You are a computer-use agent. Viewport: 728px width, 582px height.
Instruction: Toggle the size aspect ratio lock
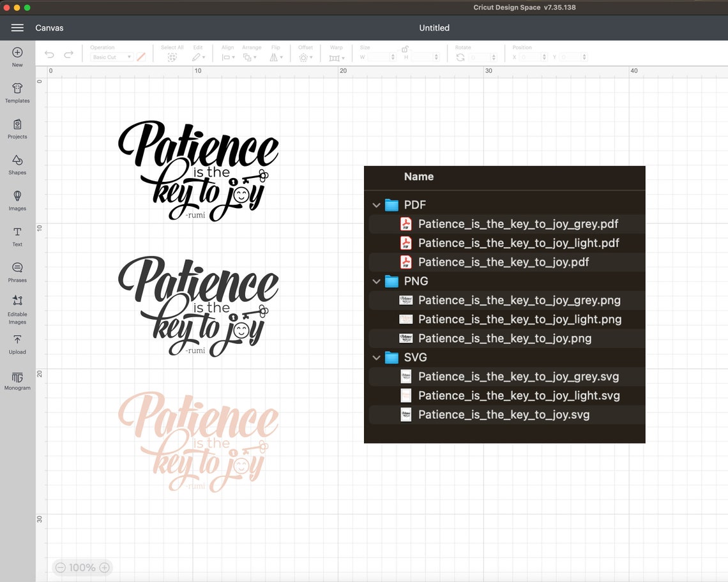405,48
